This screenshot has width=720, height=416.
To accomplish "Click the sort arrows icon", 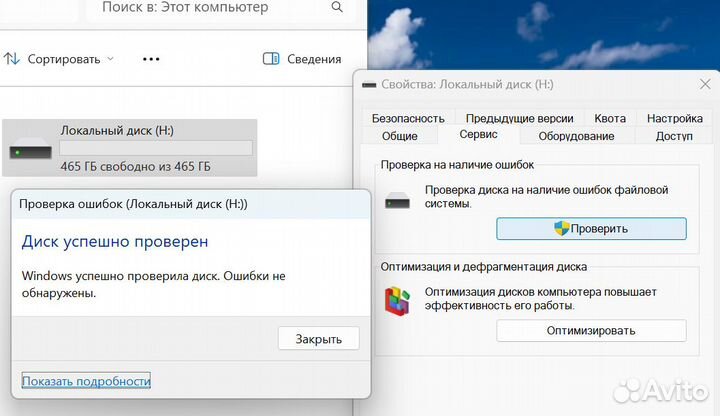I will pyautogui.click(x=12, y=59).
